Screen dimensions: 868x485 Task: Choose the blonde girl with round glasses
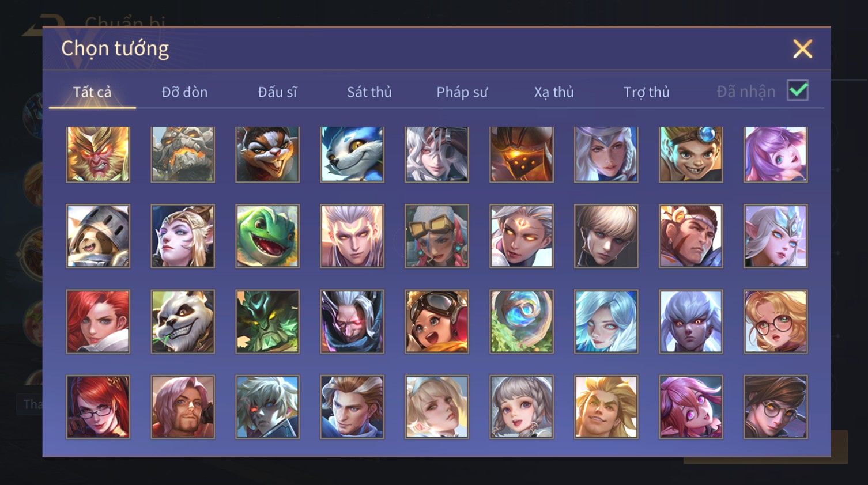pyautogui.click(x=775, y=321)
